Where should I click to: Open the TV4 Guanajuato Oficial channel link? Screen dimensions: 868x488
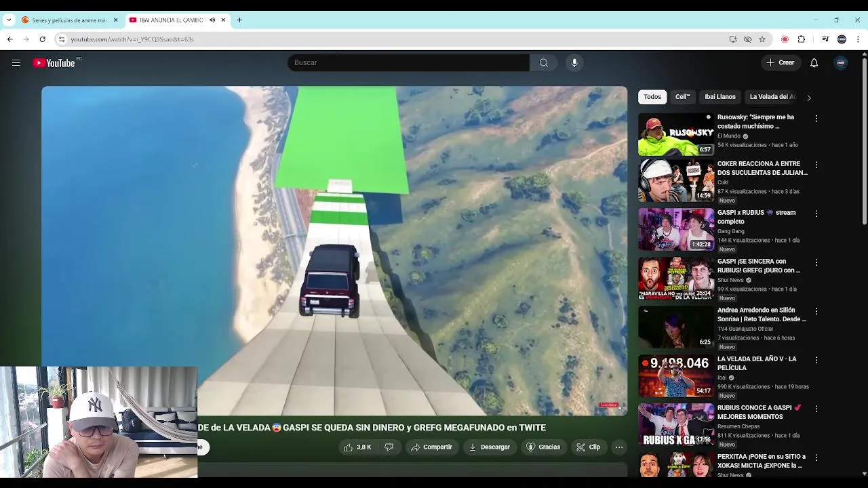click(x=745, y=329)
